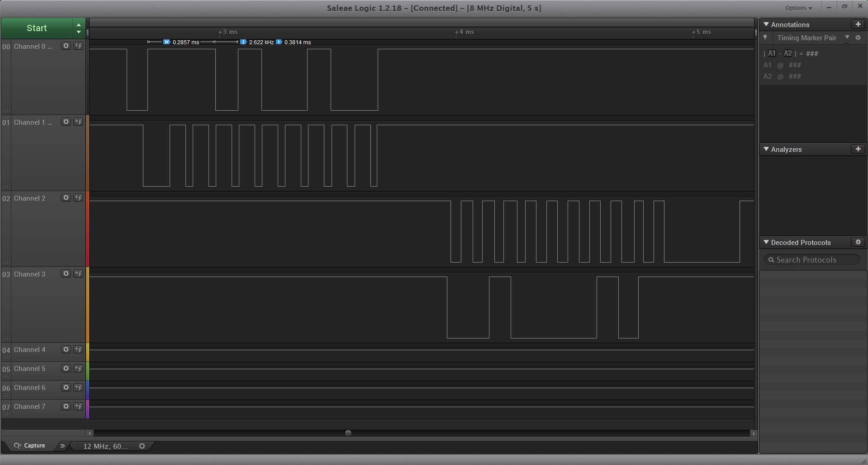Screen dimensions: 868x465
Task: Open Channel 1 settings gear
Action: coord(66,122)
